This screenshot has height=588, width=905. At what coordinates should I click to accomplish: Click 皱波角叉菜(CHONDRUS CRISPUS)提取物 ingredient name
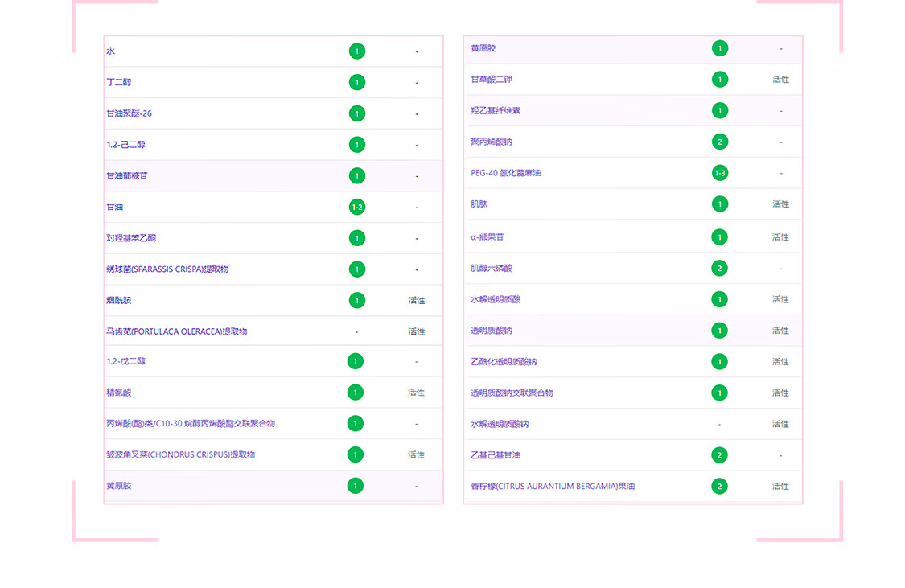click(181, 455)
